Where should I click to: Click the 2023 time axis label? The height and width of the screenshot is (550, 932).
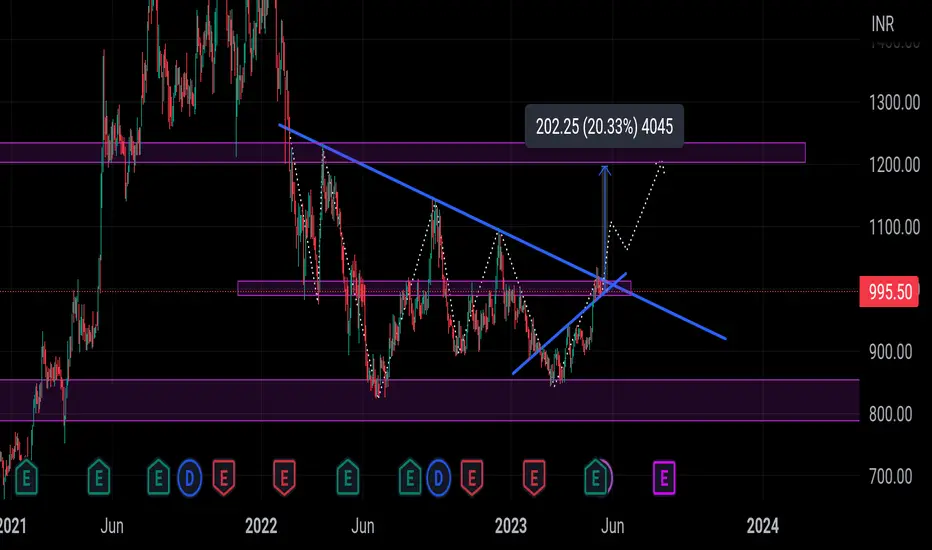coord(511,526)
